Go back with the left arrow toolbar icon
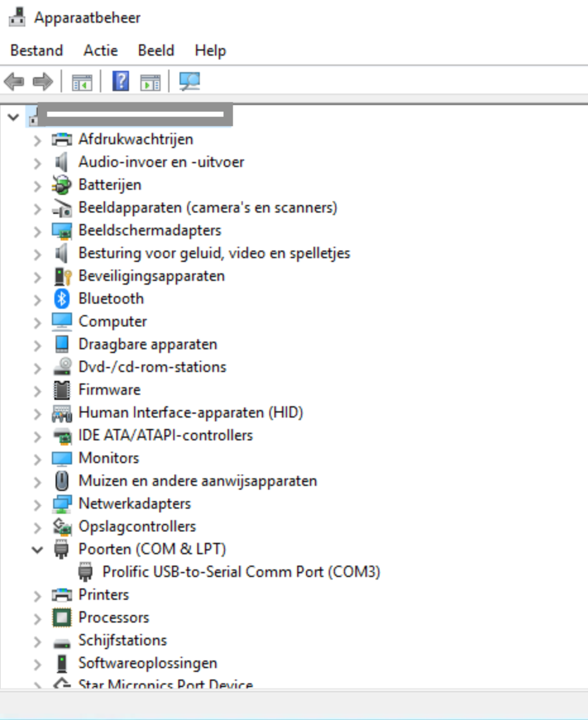588x720 pixels. [15, 82]
